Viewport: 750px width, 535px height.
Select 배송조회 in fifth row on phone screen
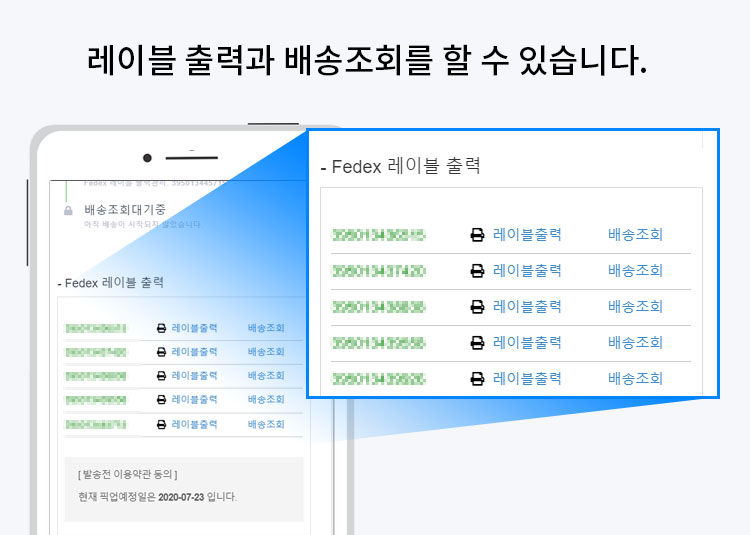[266, 424]
